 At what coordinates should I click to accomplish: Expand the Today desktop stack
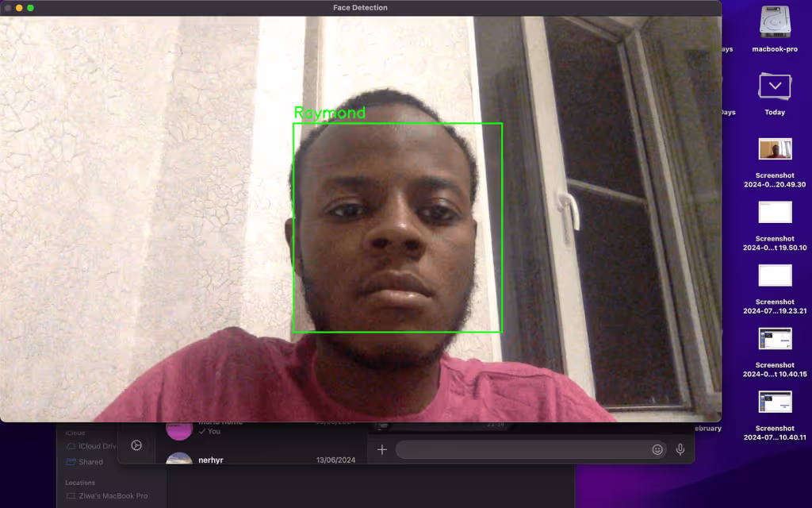point(775,86)
